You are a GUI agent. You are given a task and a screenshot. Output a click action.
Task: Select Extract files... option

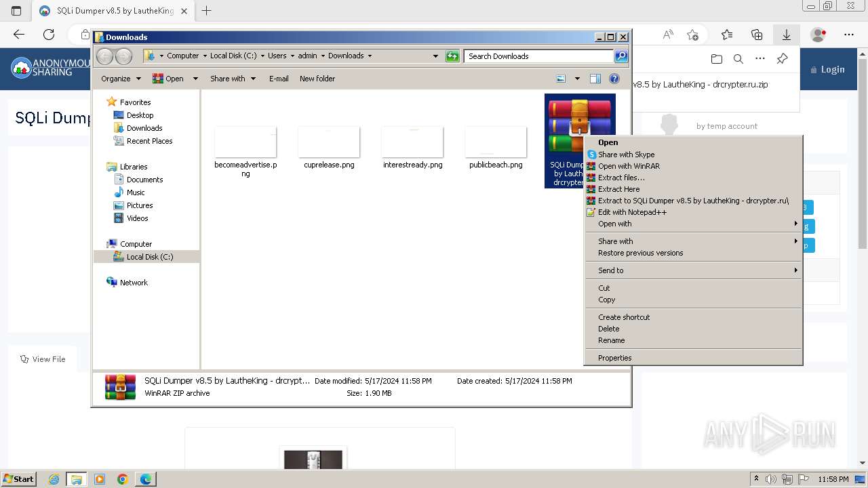(x=693, y=178)
